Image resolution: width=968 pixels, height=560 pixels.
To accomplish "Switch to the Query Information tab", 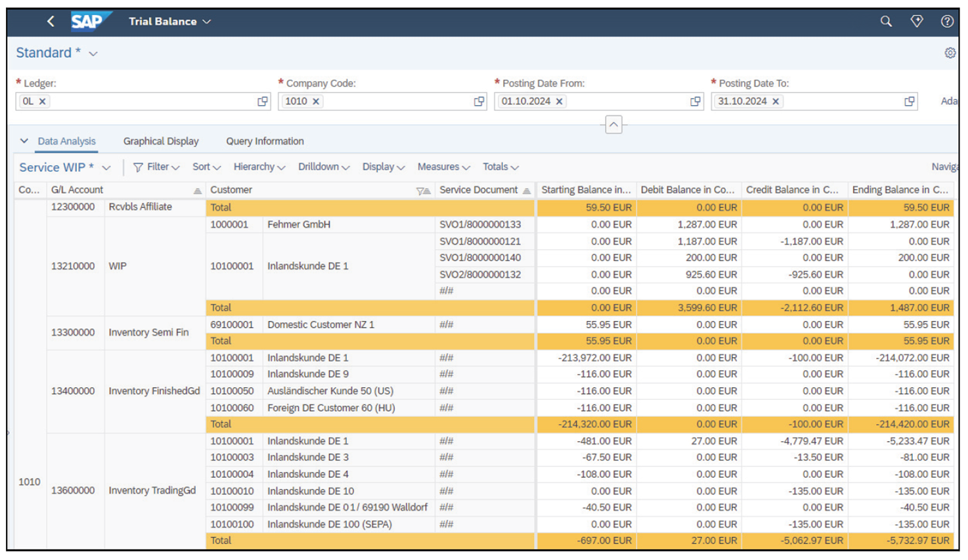I will pos(265,141).
